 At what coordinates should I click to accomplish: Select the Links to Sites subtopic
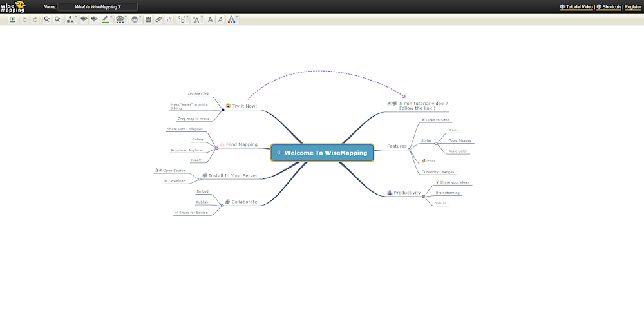coord(435,120)
